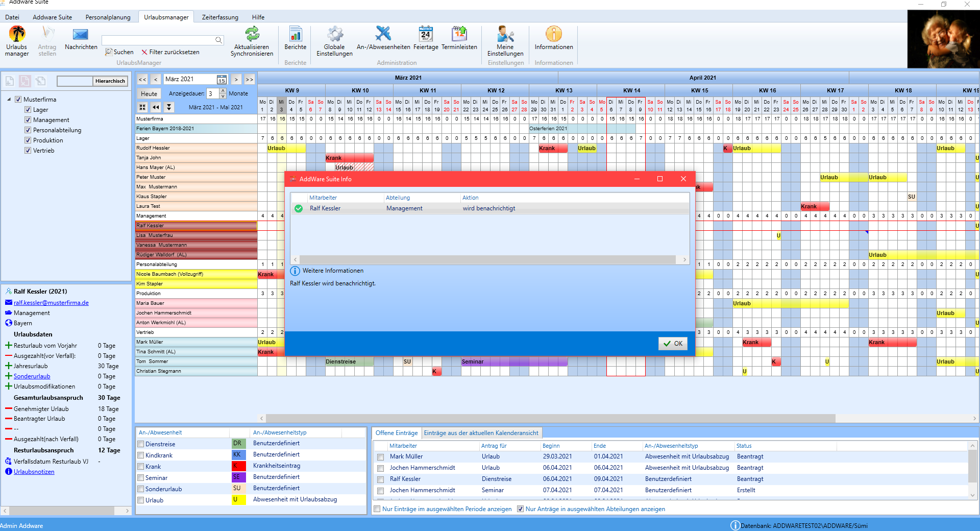Select Offene Einträge tab
The image size is (980, 531).
coord(397,433)
